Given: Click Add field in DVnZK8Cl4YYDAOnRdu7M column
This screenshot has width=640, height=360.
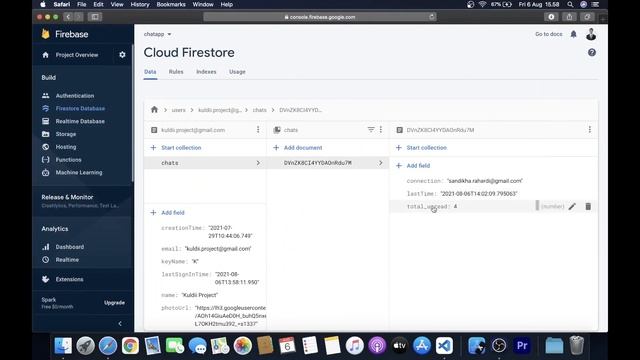Looking at the screenshot, I should (413, 166).
